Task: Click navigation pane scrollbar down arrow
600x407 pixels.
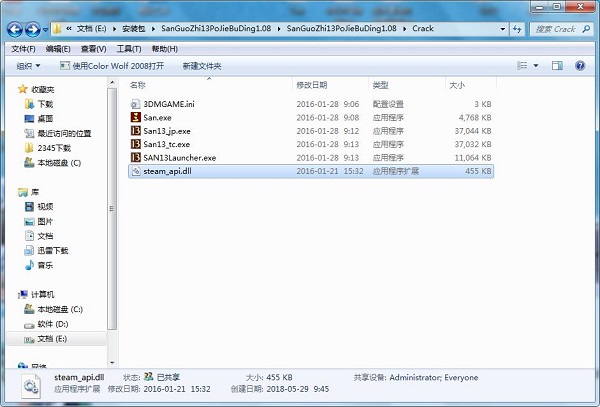Action: (x=112, y=363)
